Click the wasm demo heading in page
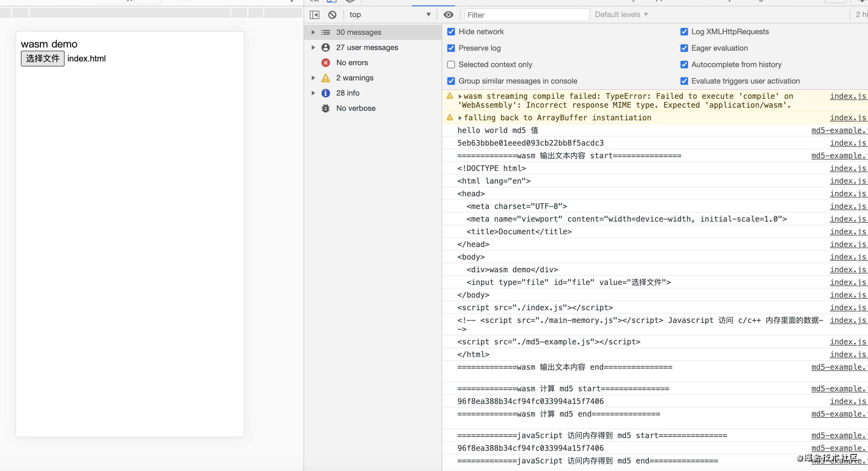 point(49,44)
